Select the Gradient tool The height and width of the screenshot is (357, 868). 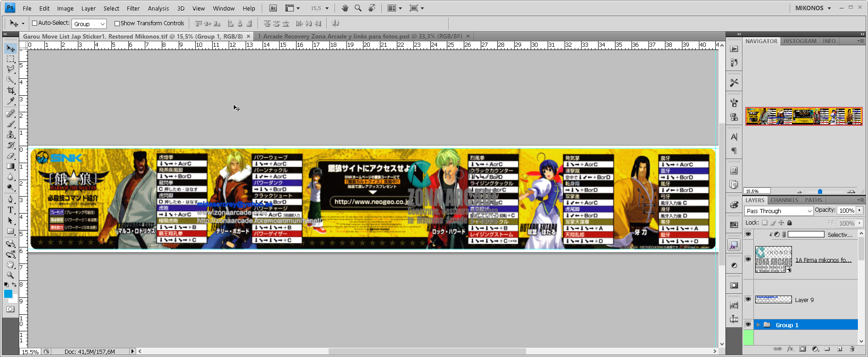(11, 166)
